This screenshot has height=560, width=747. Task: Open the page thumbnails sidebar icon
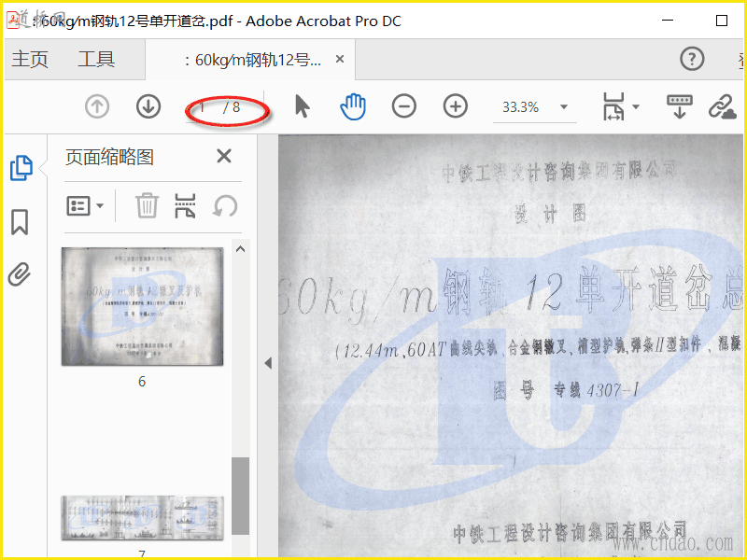tap(21, 168)
